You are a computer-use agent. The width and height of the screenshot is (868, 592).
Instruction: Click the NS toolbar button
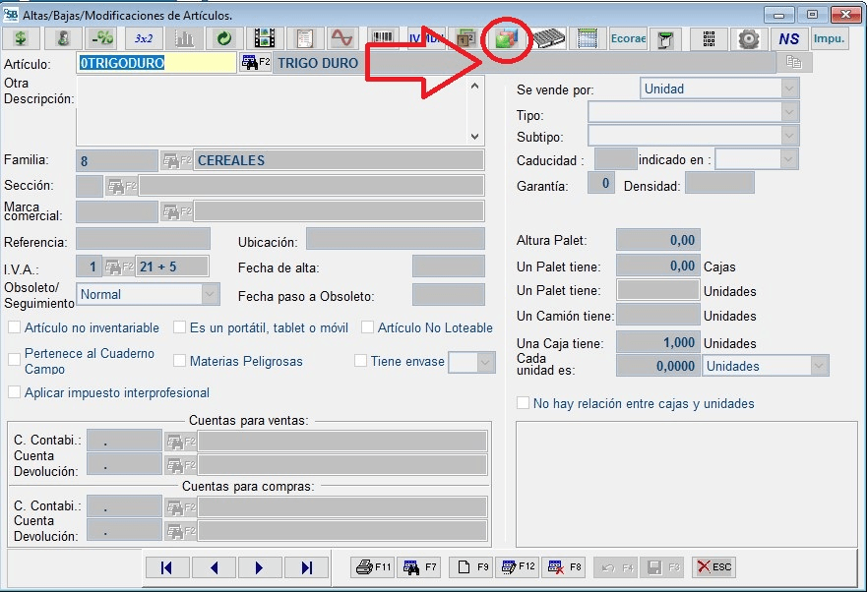tap(788, 38)
